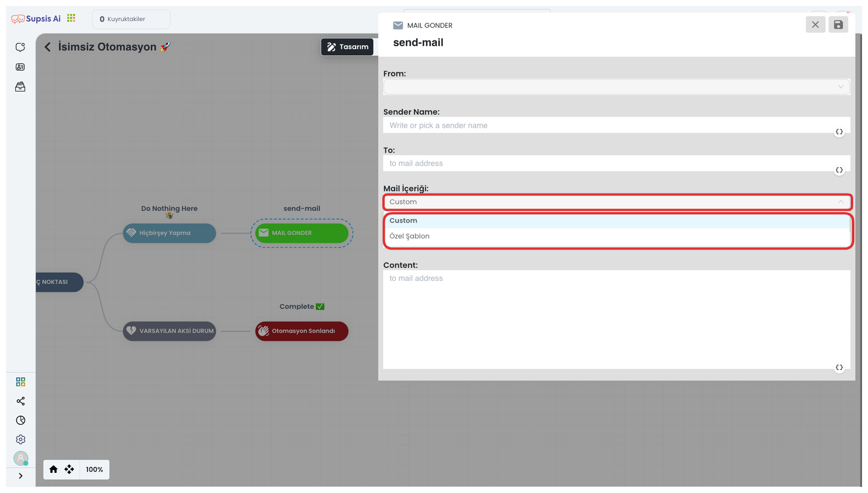Click the 100% zoom level
The width and height of the screenshot is (868, 493).
[x=94, y=469]
